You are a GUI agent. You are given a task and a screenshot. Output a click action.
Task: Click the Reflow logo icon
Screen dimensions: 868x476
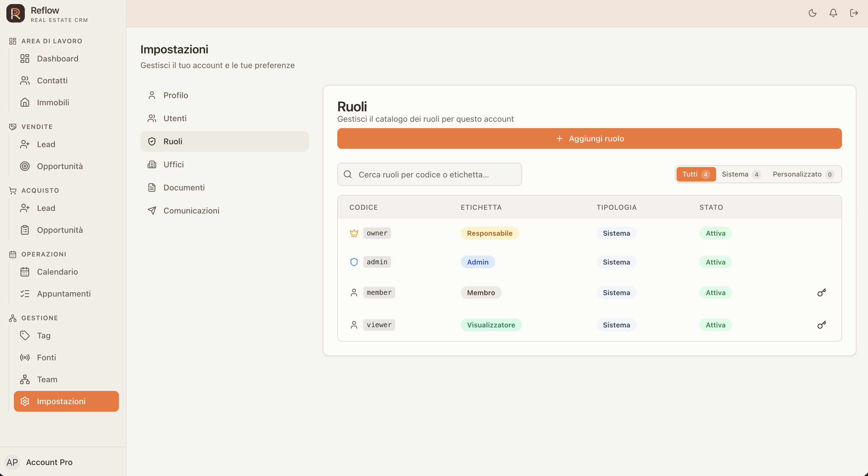16,14
